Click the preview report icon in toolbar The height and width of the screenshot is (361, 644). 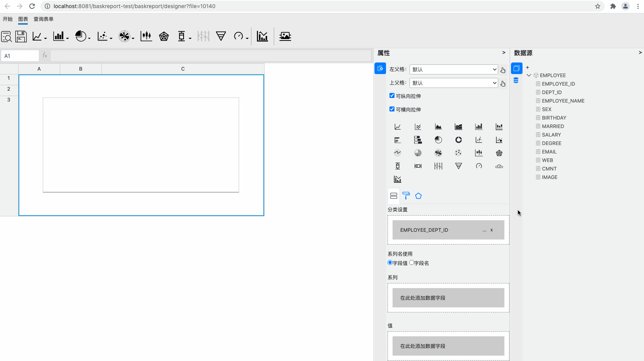click(7, 36)
